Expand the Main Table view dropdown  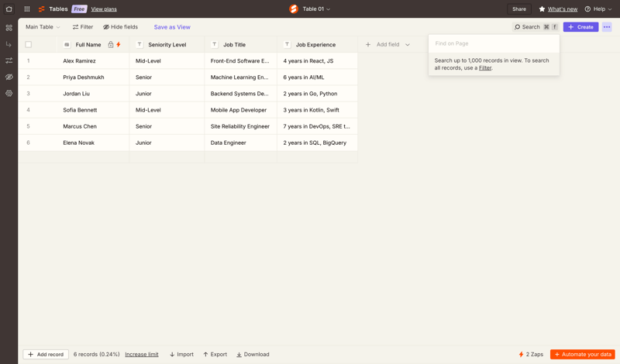[x=43, y=27]
